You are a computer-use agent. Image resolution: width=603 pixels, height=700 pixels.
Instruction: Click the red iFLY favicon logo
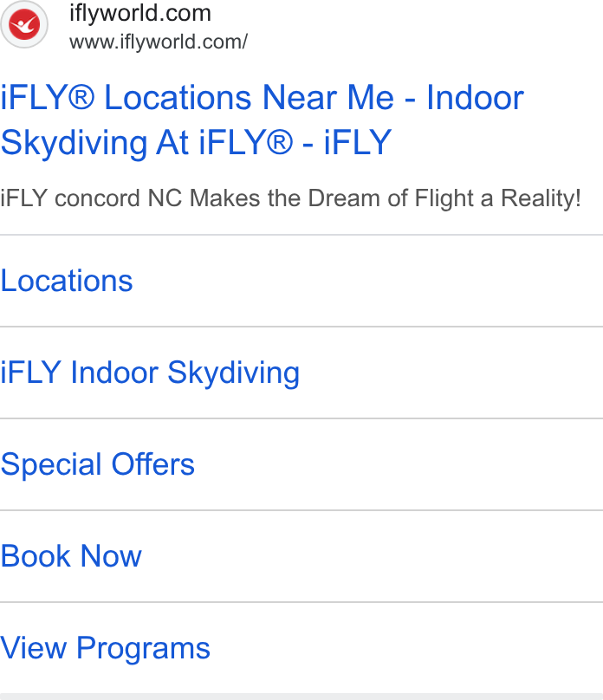click(x=24, y=24)
